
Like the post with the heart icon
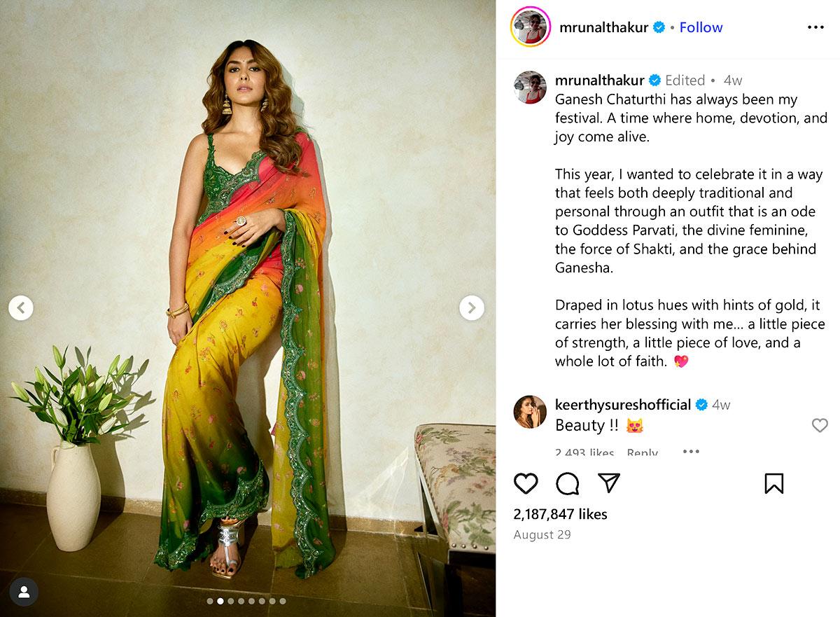coord(526,483)
